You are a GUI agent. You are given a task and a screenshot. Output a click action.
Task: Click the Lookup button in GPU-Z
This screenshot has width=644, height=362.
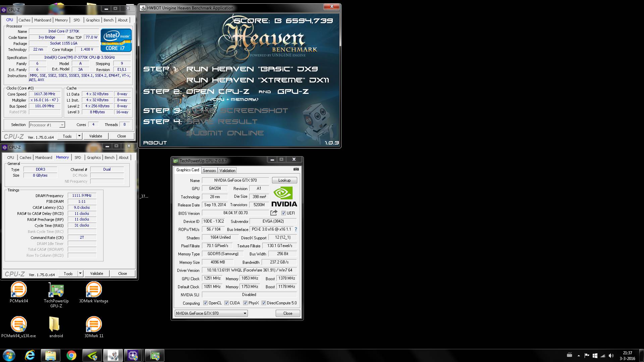(x=284, y=180)
